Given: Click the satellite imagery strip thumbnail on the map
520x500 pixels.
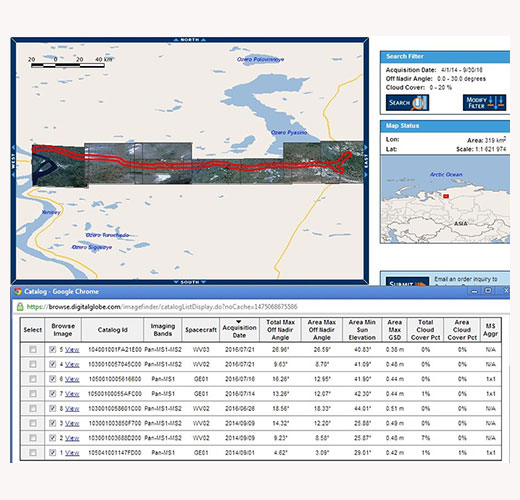Looking at the screenshot, I should pos(198,164).
